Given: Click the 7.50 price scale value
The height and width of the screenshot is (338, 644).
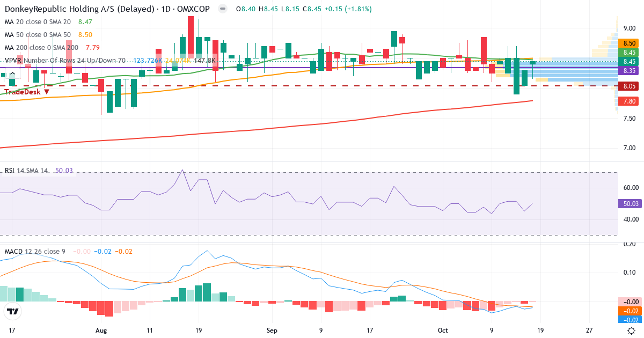Looking at the screenshot, I should tap(630, 118).
